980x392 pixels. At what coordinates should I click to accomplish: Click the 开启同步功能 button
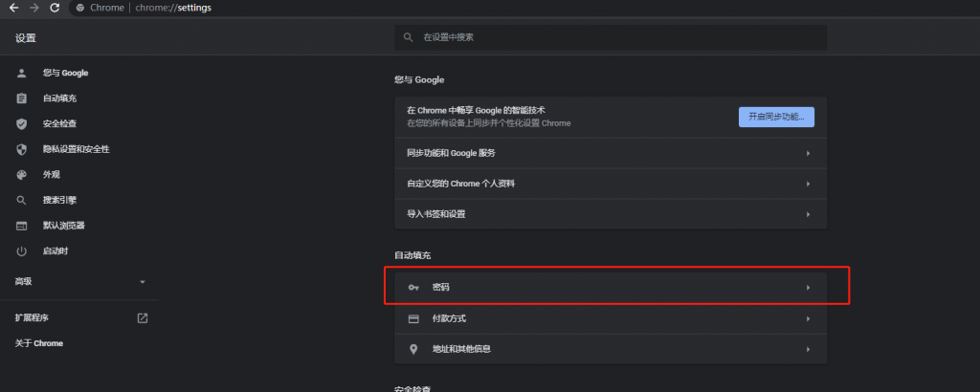pyautogui.click(x=776, y=117)
